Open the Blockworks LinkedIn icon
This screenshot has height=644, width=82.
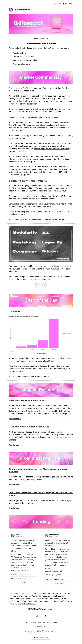pos(45,615)
